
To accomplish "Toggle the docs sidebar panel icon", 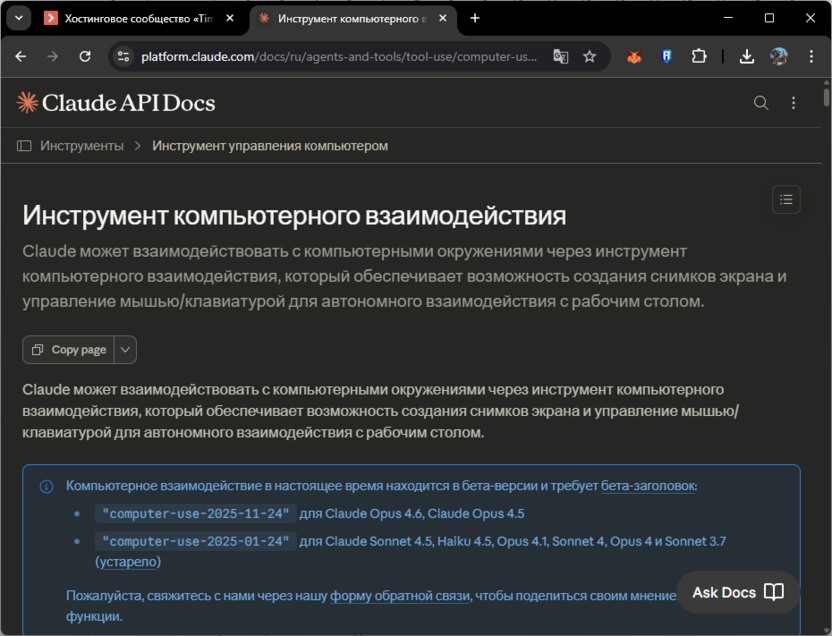I will coord(23,145).
